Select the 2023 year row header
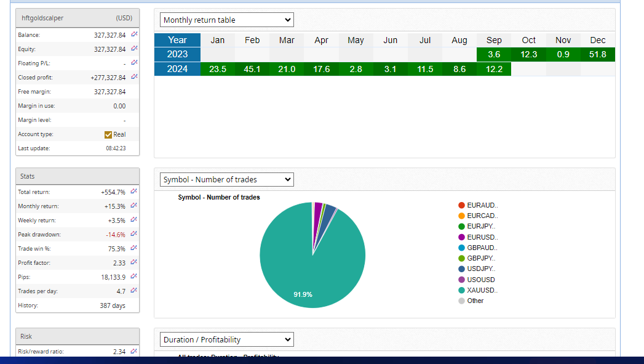 [177, 54]
